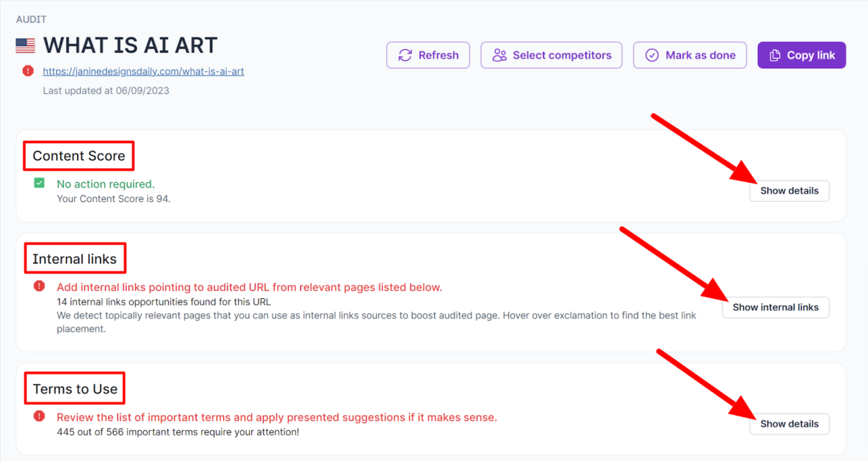868x461 pixels.
Task: Click the Mark as done button
Action: [x=690, y=54]
